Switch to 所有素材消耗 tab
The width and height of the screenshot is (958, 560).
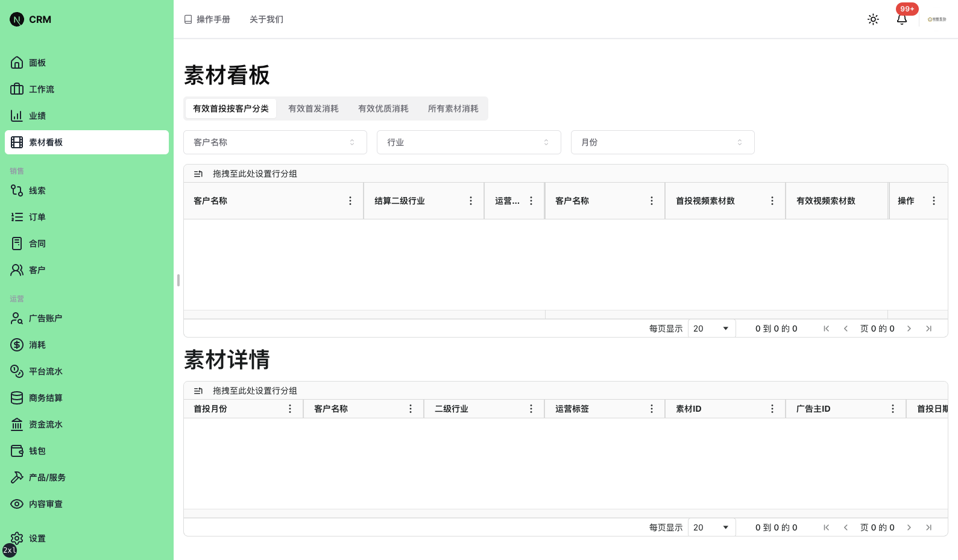[453, 109]
